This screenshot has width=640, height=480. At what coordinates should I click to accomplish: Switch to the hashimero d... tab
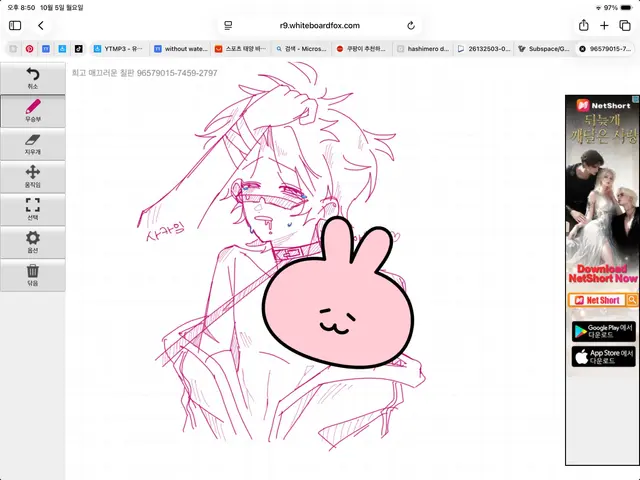tap(423, 49)
